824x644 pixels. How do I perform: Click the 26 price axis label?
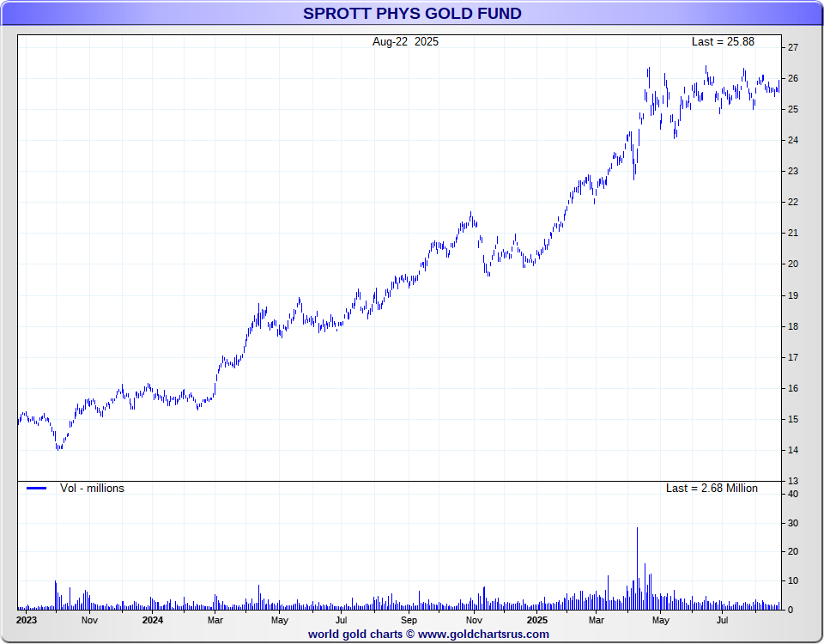click(x=793, y=79)
